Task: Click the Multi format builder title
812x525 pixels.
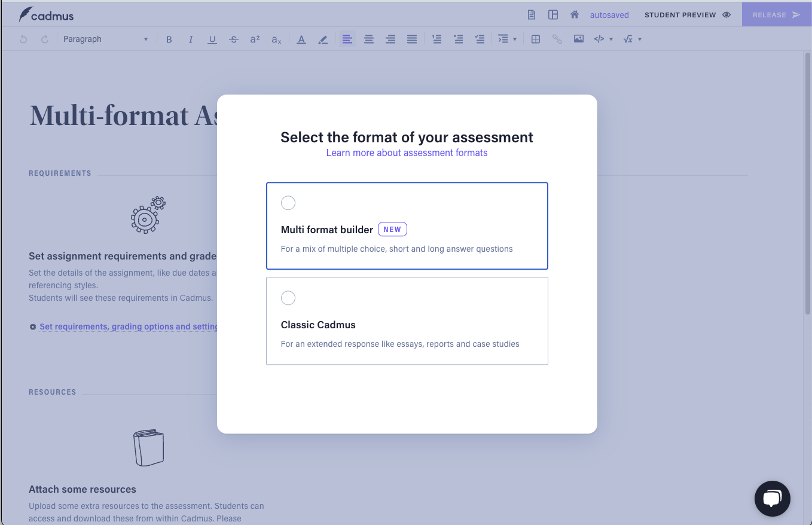Action: pyautogui.click(x=327, y=230)
